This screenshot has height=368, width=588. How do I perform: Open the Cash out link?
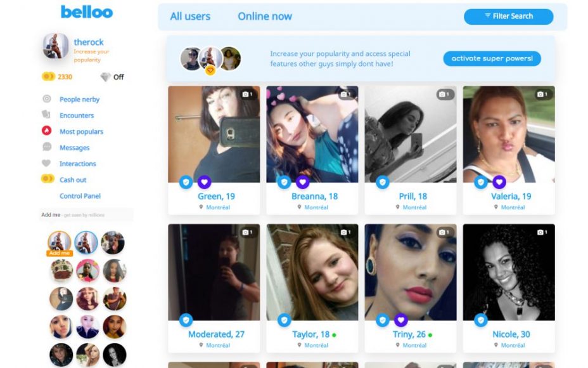(73, 180)
